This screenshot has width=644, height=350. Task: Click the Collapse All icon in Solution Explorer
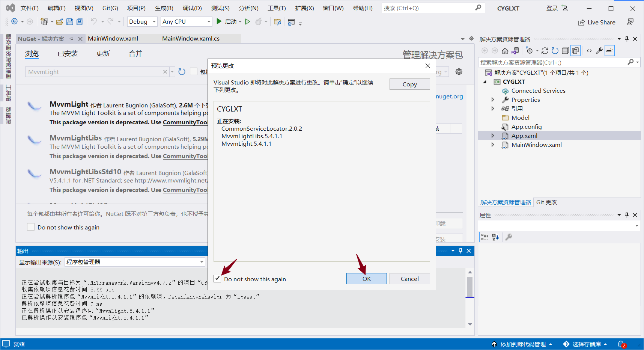[565, 51]
